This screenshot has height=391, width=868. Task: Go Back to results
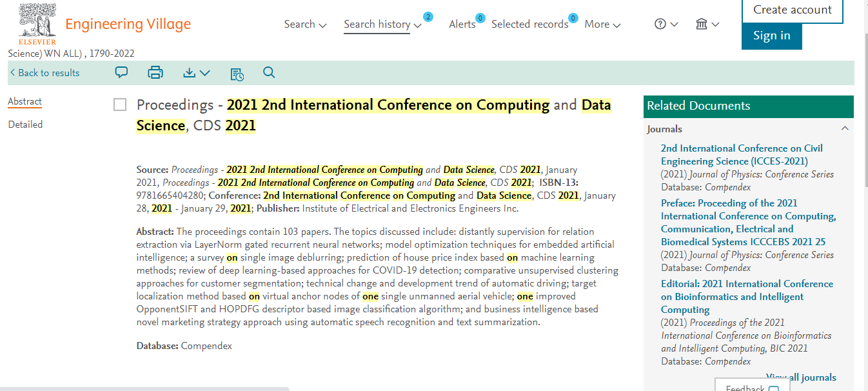click(x=44, y=73)
